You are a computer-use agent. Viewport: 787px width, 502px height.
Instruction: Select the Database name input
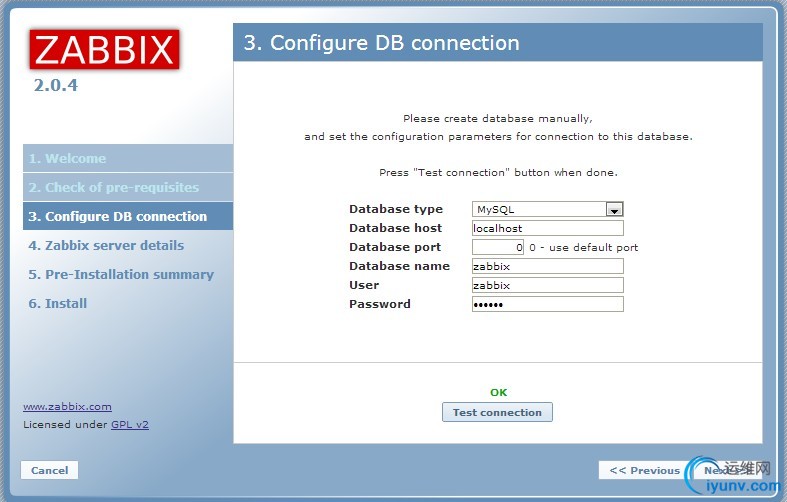tap(548, 266)
